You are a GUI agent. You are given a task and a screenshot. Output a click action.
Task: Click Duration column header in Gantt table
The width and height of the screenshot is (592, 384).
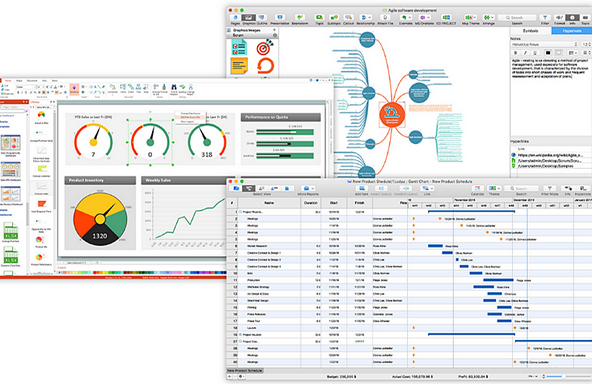coord(311,203)
